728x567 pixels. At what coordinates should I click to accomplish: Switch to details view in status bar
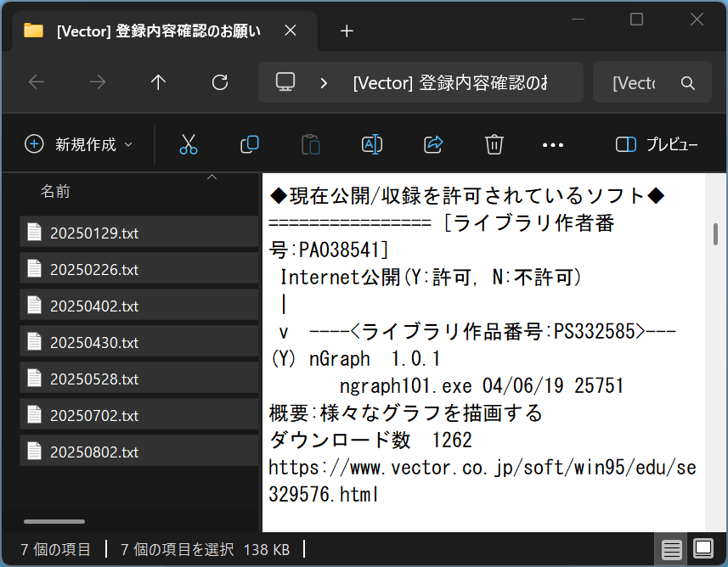coord(671,549)
